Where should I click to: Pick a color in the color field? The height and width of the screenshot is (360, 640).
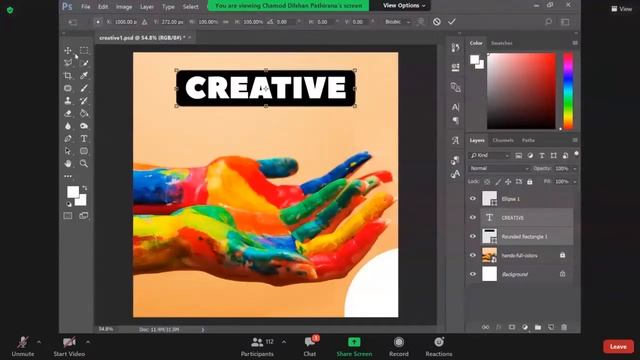(521, 91)
